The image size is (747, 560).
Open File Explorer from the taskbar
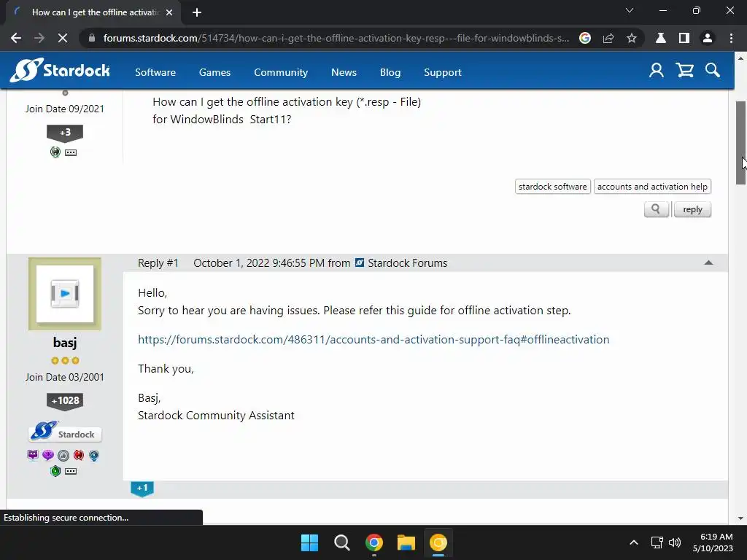406,542
